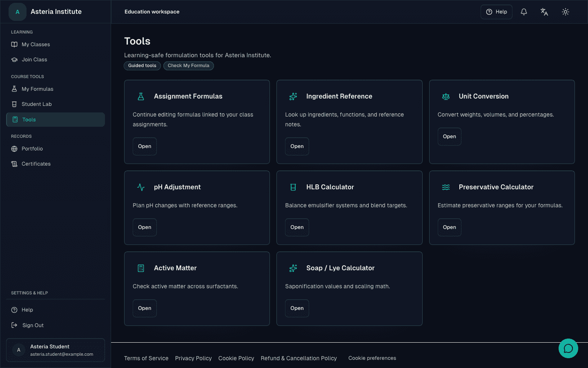Screen dimensions: 588x368
Task: Sign Out of the account
Action: (x=56, y=325)
